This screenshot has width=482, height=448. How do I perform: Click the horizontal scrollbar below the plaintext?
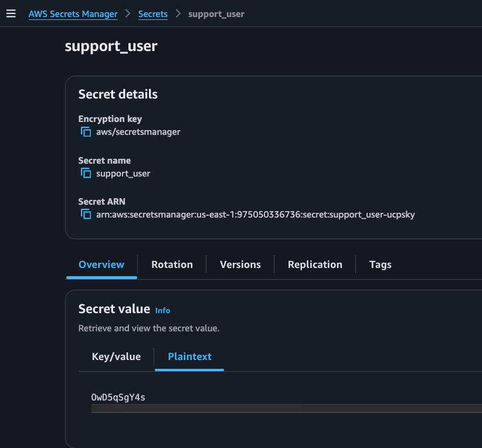click(287, 408)
